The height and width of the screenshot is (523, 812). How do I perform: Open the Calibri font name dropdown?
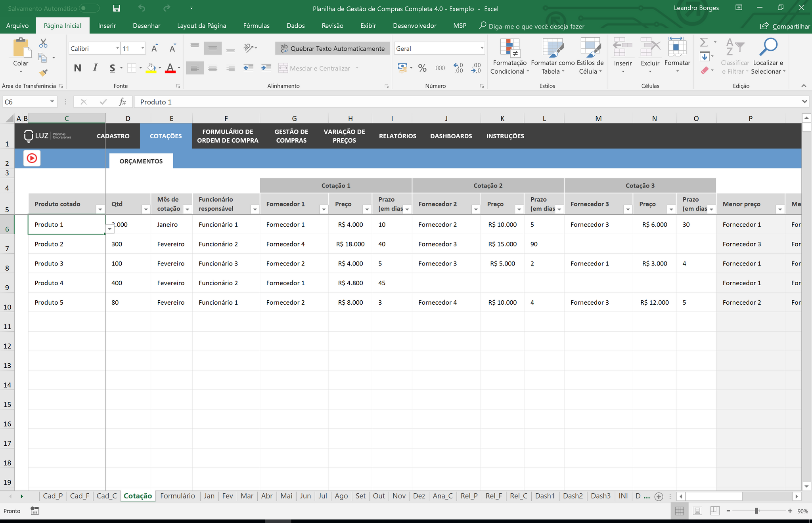point(117,48)
